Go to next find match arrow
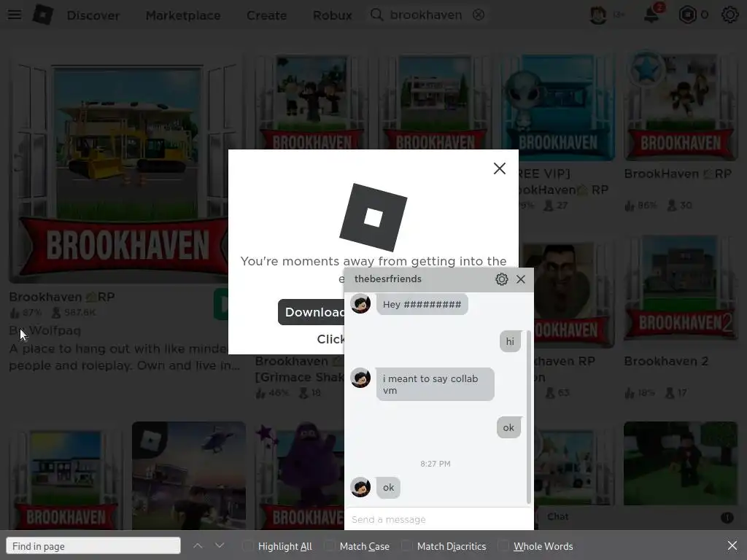The image size is (747, 560). [219, 545]
